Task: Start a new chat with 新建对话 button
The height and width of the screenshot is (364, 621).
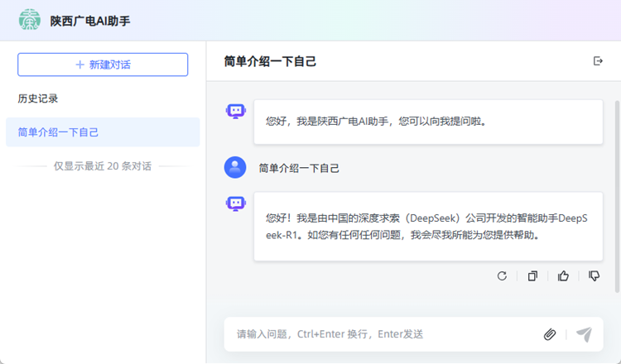Action: tap(103, 65)
